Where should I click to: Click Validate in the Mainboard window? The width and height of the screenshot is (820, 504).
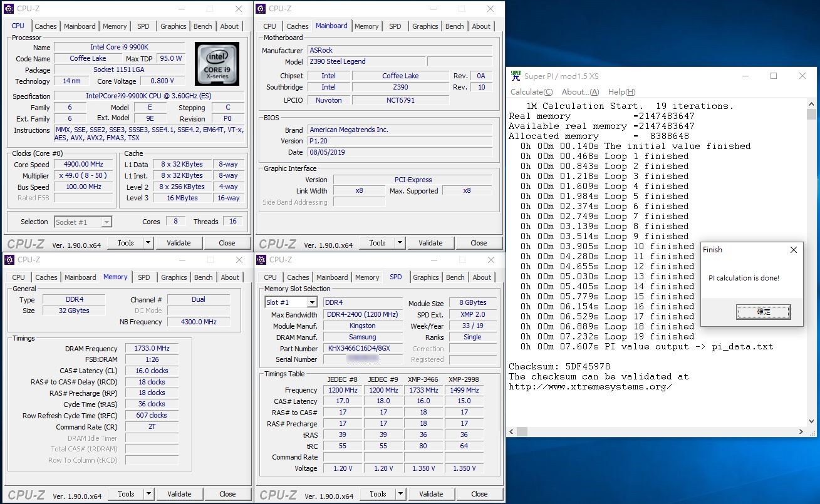tap(430, 243)
